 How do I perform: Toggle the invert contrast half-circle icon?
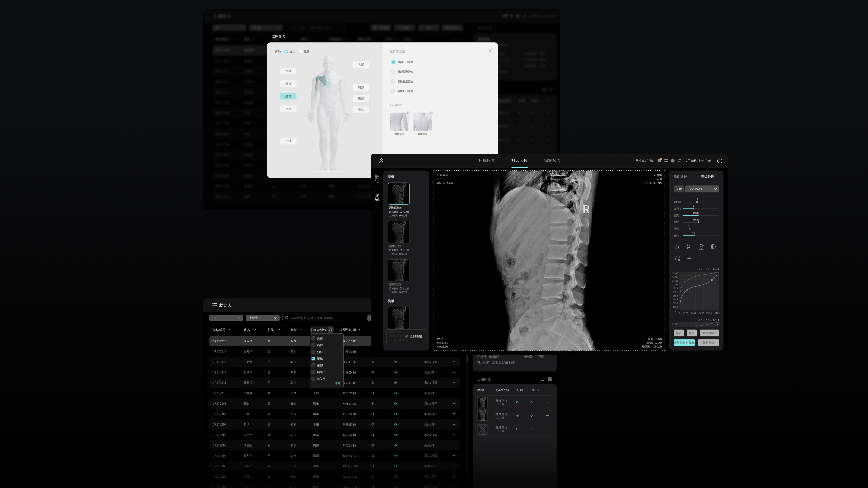click(713, 246)
